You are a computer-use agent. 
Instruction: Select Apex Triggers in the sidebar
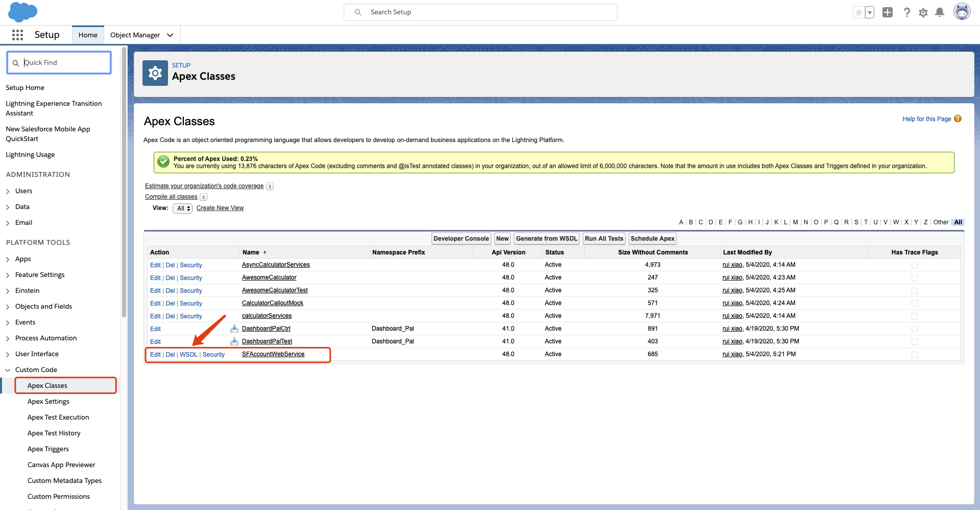48,449
